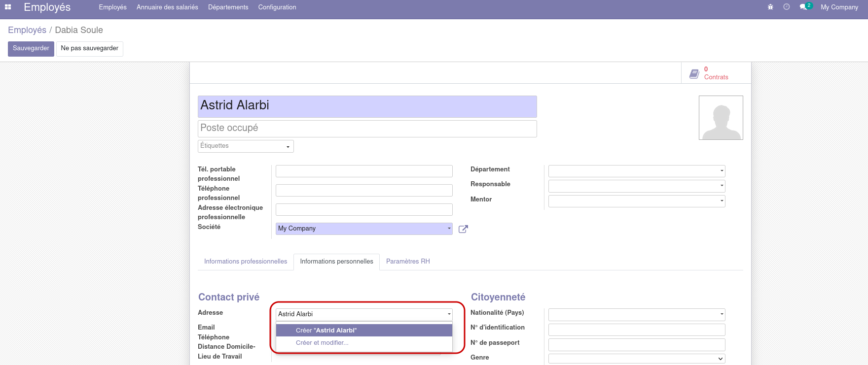The image size is (868, 365).
Task: Open Annuaire des salariés menu
Action: (167, 7)
